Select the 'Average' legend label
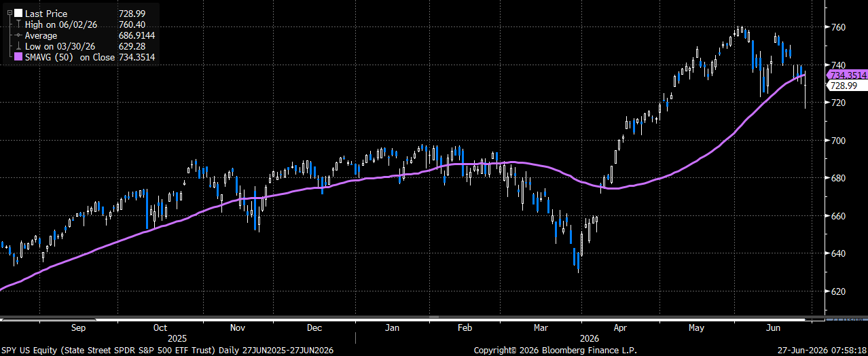The height and width of the screenshot is (356, 868). (42, 35)
